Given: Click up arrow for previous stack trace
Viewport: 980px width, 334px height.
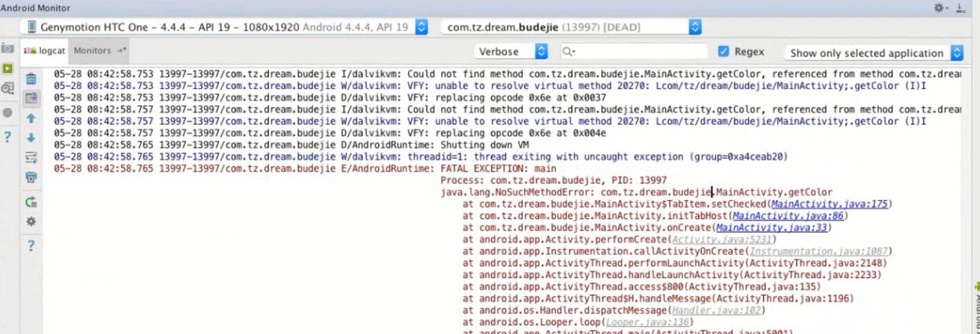Looking at the screenshot, I should (31, 119).
